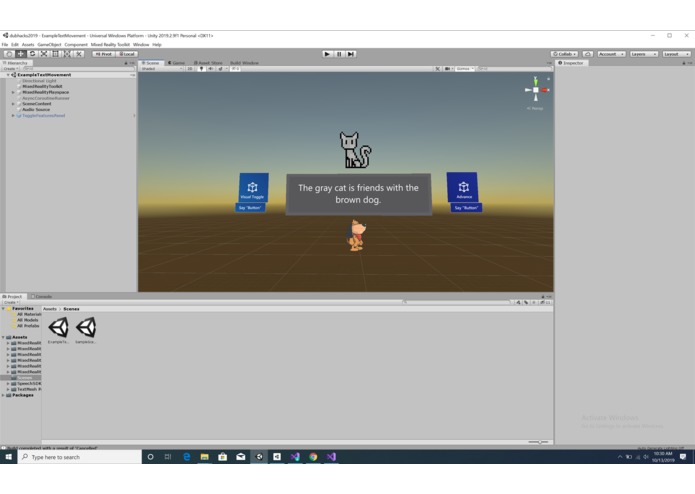Select MixedRealityToolkit in Hierarchy
The height and width of the screenshot is (494, 695).
(42, 86)
